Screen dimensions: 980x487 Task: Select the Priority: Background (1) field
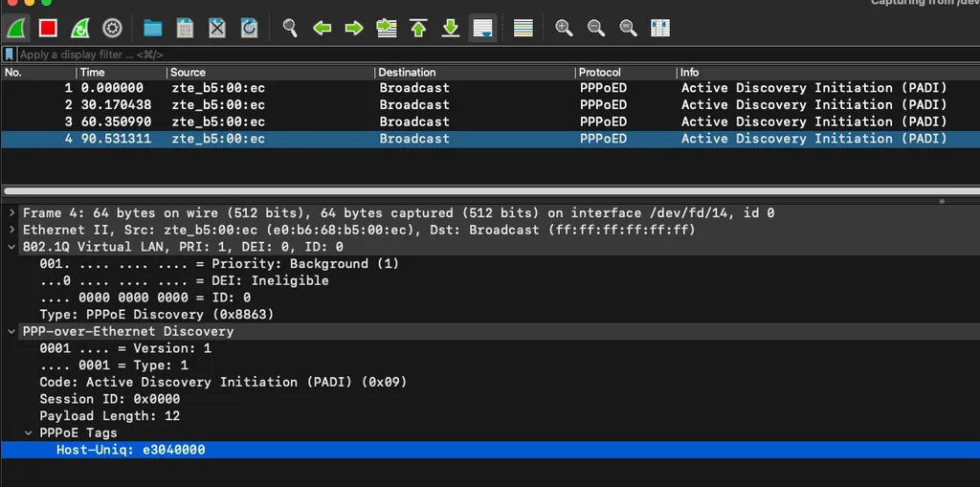tap(219, 264)
